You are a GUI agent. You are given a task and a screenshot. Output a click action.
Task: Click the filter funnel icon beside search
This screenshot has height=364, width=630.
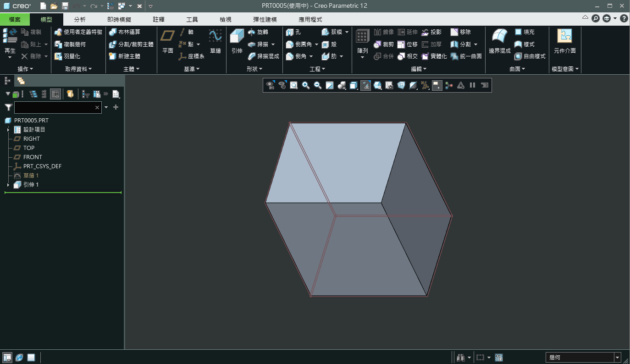pos(8,107)
